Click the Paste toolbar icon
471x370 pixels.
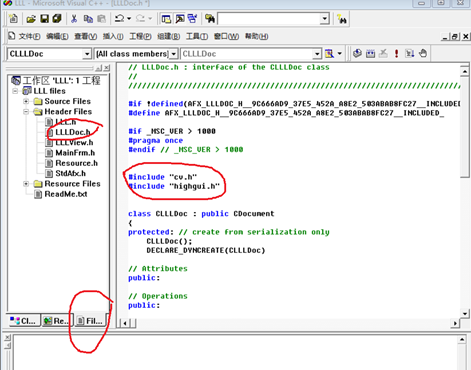coord(101,19)
